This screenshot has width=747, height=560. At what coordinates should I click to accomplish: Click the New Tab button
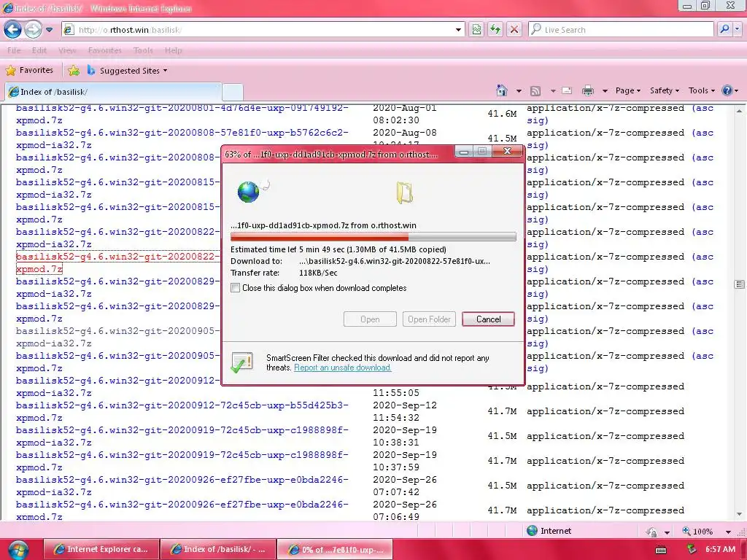(233, 91)
